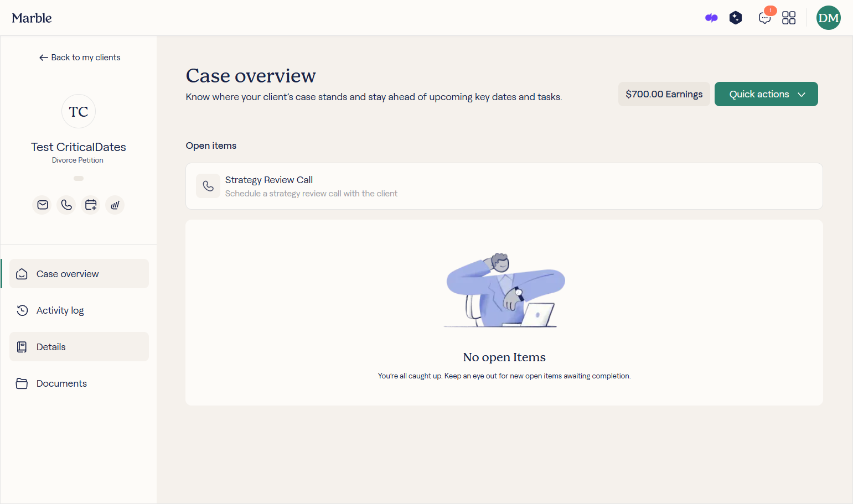Click the client name Test CriticalDates
Image resolution: width=853 pixels, height=504 pixels.
pos(79,147)
